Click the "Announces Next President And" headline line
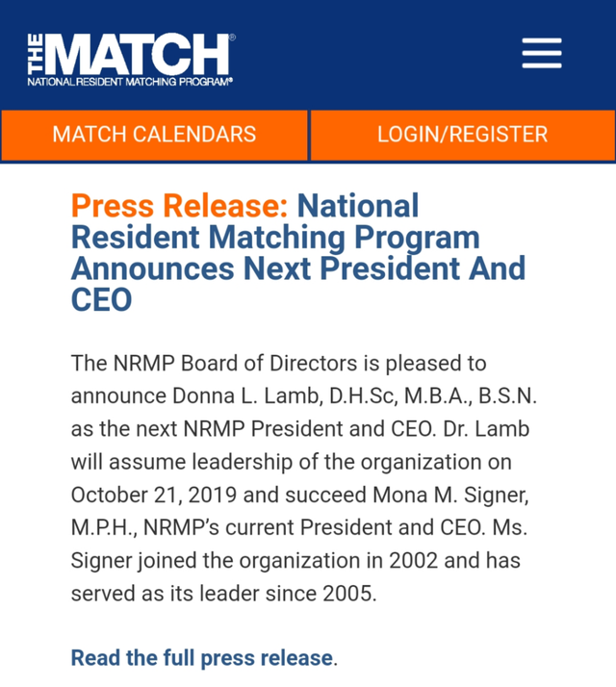Viewport: 616px width, 687px height. click(x=298, y=267)
